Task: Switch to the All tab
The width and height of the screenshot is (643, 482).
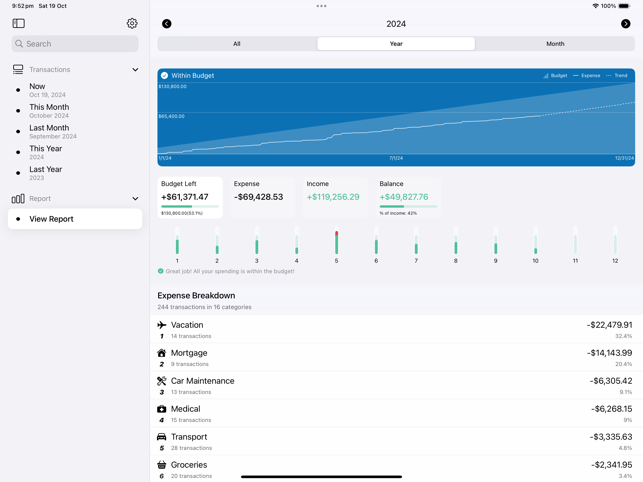Action: pyautogui.click(x=237, y=43)
